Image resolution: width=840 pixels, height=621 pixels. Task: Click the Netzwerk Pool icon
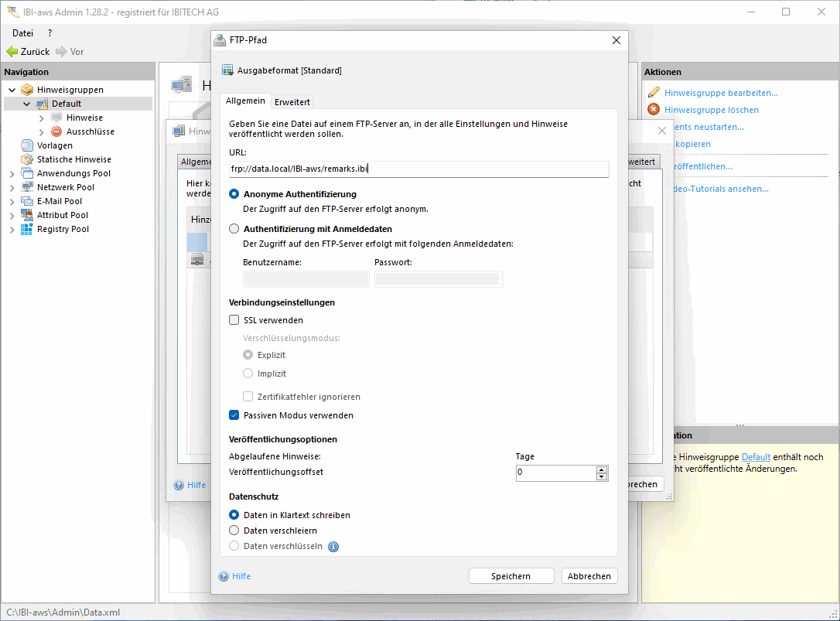27,187
